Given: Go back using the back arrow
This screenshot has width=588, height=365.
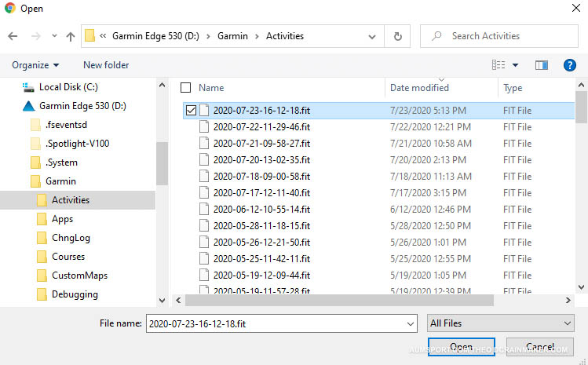Looking at the screenshot, I should 13,36.
